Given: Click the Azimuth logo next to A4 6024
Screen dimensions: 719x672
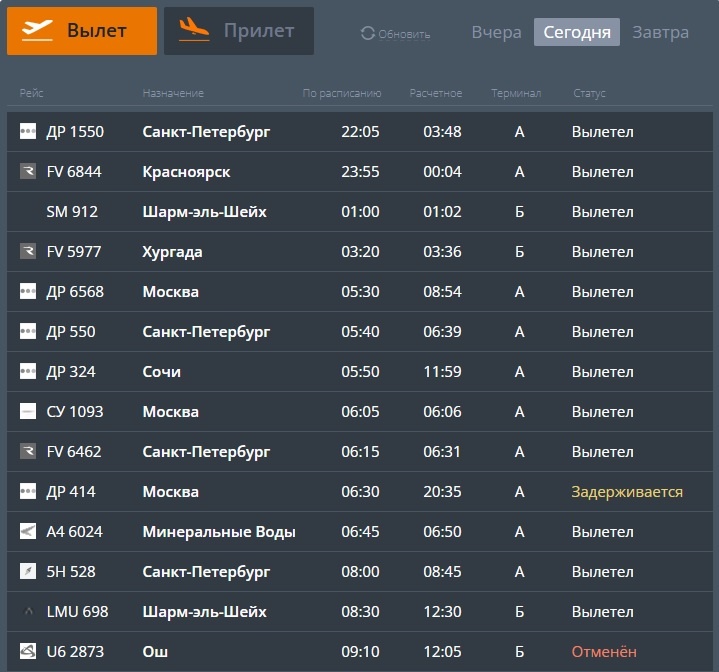Looking at the screenshot, I should [x=28, y=531].
